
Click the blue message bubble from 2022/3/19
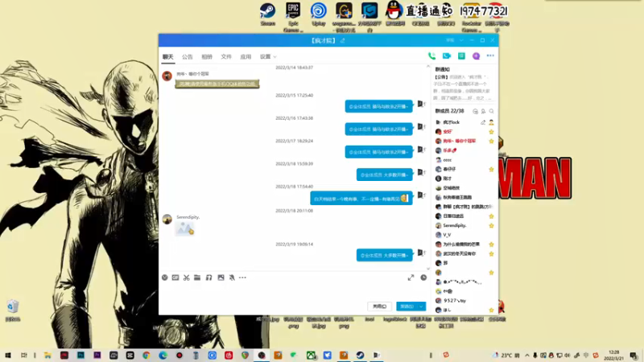tap(385, 255)
